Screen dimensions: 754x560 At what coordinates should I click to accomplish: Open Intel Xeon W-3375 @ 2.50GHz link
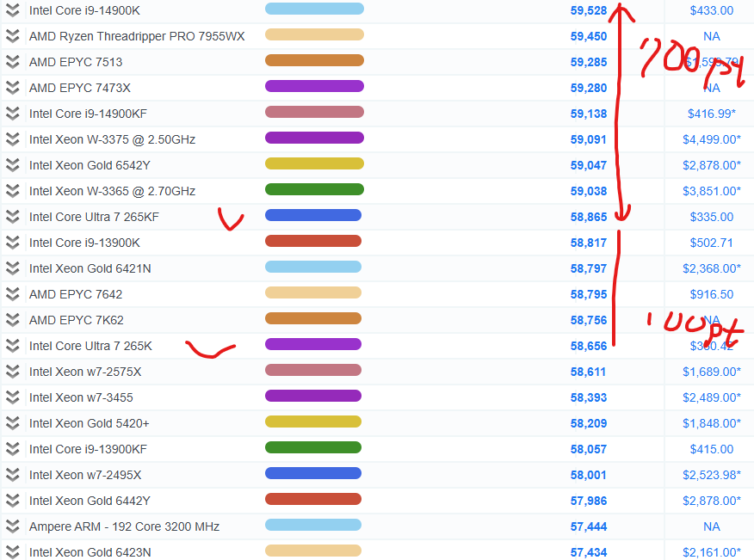(112, 139)
